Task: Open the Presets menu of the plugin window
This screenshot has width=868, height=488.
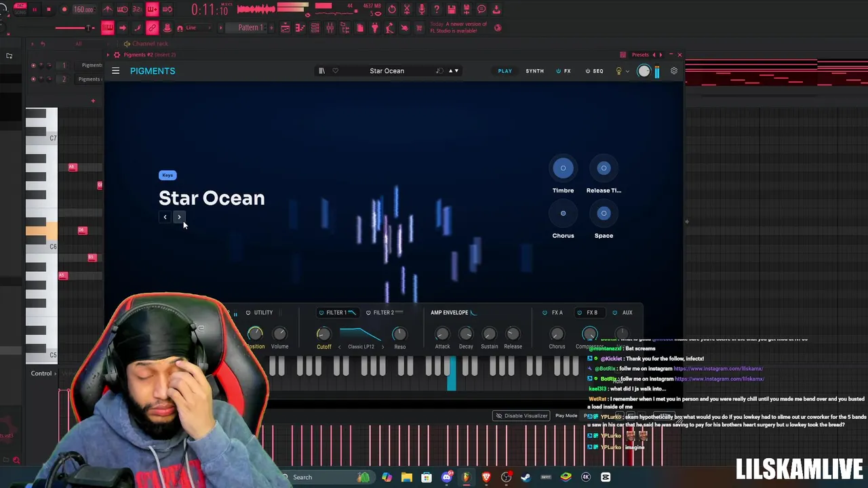Action: pyautogui.click(x=640, y=55)
